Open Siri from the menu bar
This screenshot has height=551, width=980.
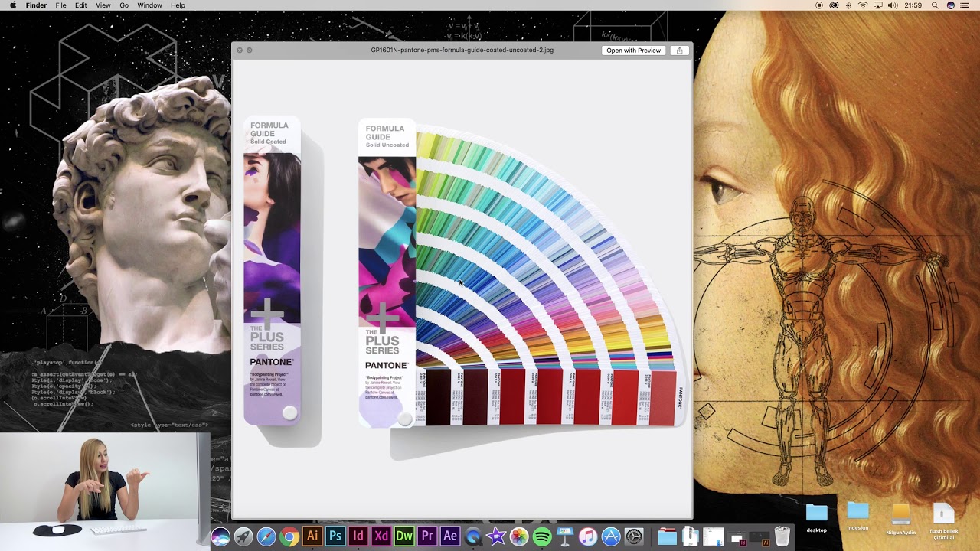coord(951,5)
